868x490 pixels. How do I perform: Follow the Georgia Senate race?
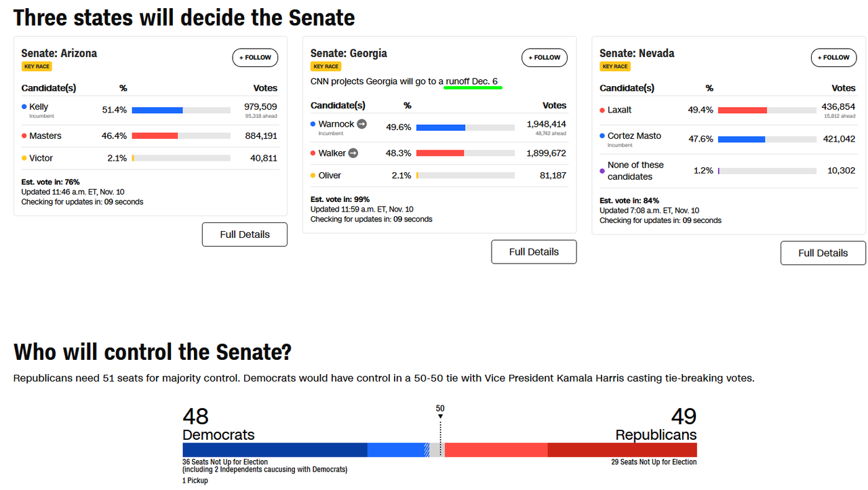(x=545, y=58)
